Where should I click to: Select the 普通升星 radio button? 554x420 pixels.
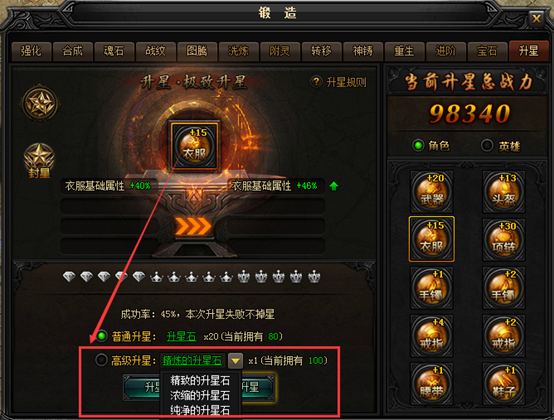(101, 336)
